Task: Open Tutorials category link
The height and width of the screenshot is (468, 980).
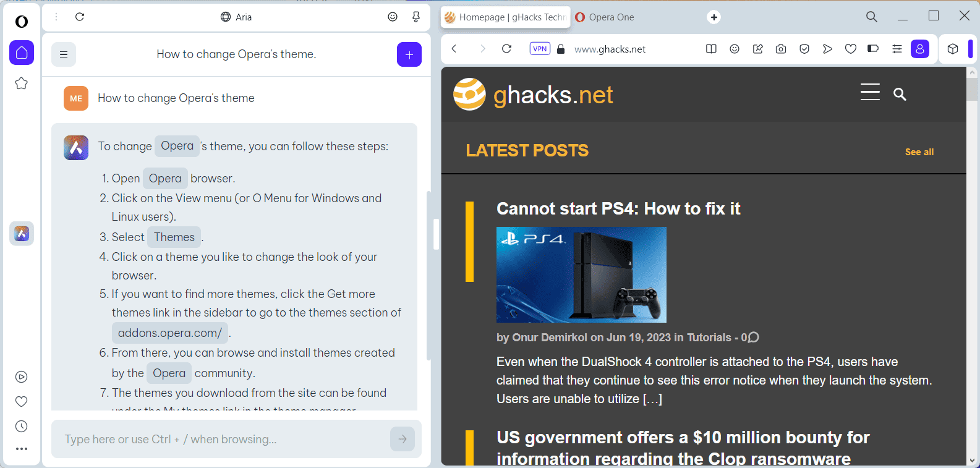Action: point(709,338)
